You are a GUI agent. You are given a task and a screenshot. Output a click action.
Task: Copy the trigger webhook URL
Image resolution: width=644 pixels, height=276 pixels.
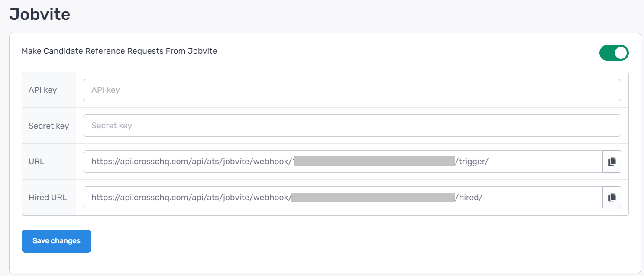(x=612, y=162)
